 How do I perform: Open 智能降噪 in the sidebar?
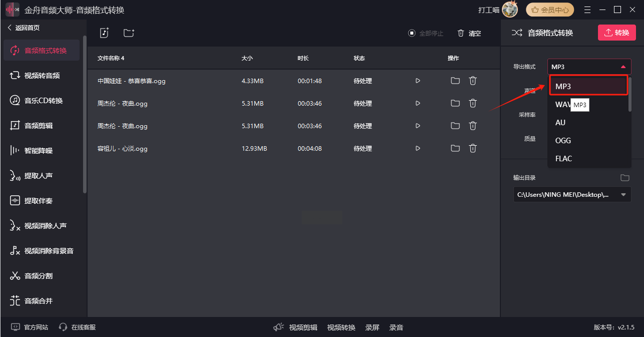(42, 150)
